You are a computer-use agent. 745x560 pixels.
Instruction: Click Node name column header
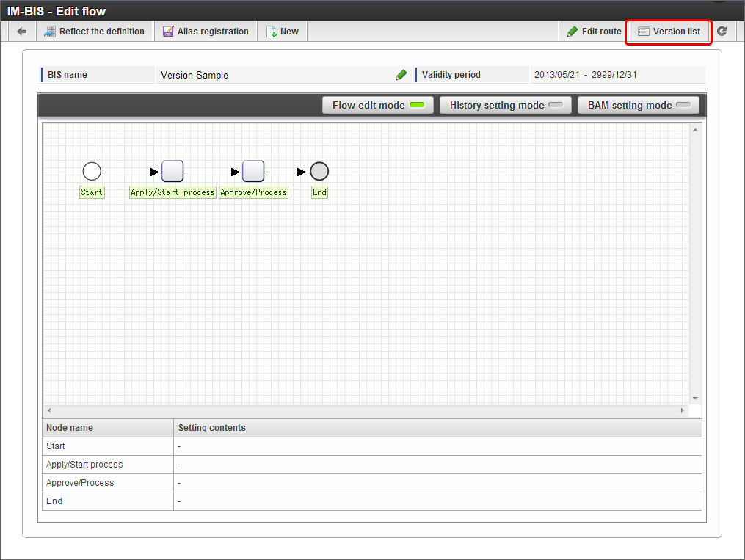click(x=108, y=428)
